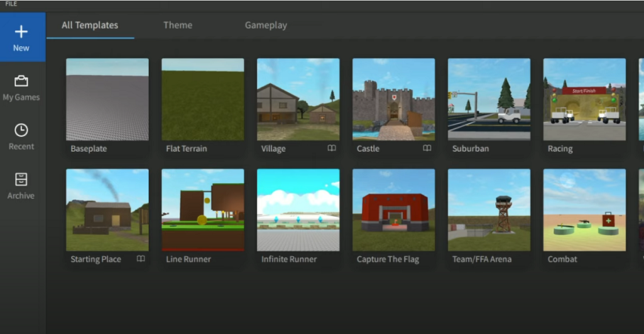Image resolution: width=644 pixels, height=334 pixels.
Task: Pick the Combat template thumbnail
Action: coord(584,210)
